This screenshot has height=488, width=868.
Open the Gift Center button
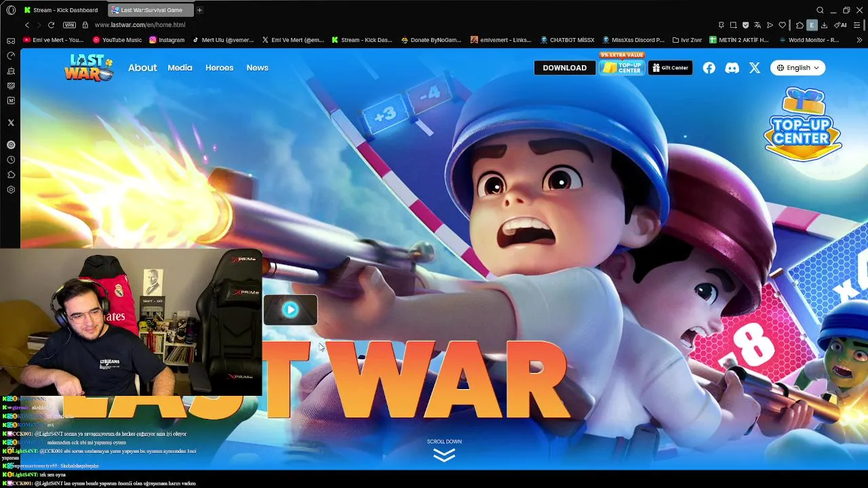670,68
